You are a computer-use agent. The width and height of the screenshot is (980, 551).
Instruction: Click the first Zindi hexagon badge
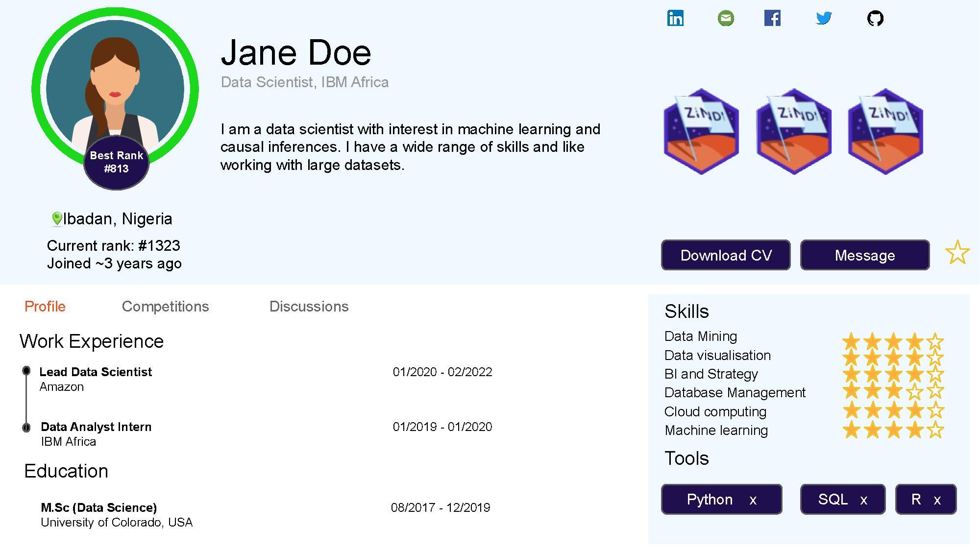pos(701,131)
